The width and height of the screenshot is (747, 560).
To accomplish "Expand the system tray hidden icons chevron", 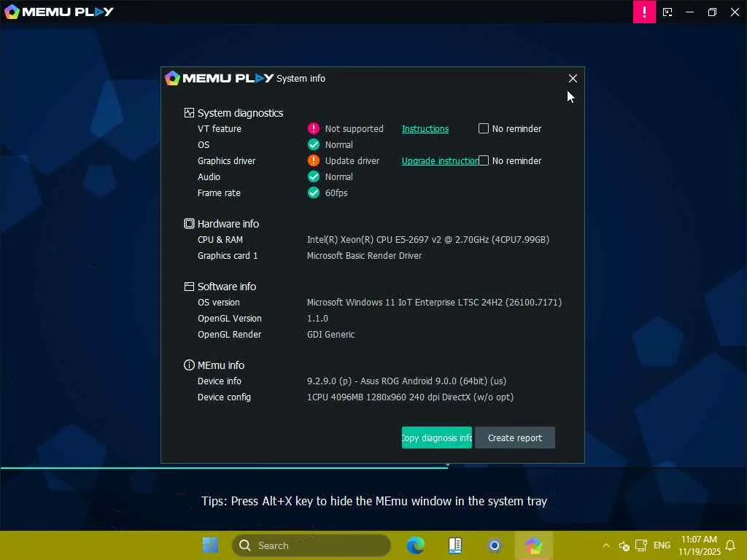I will (x=606, y=545).
